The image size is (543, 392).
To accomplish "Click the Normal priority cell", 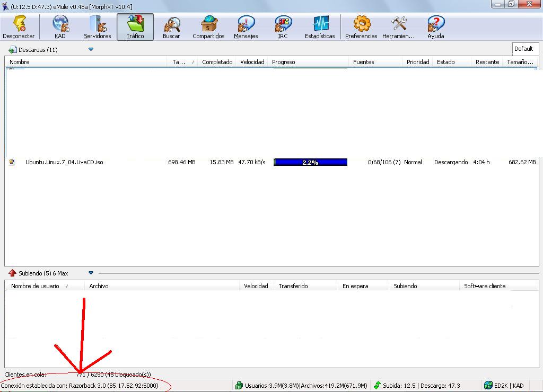I will [413, 162].
